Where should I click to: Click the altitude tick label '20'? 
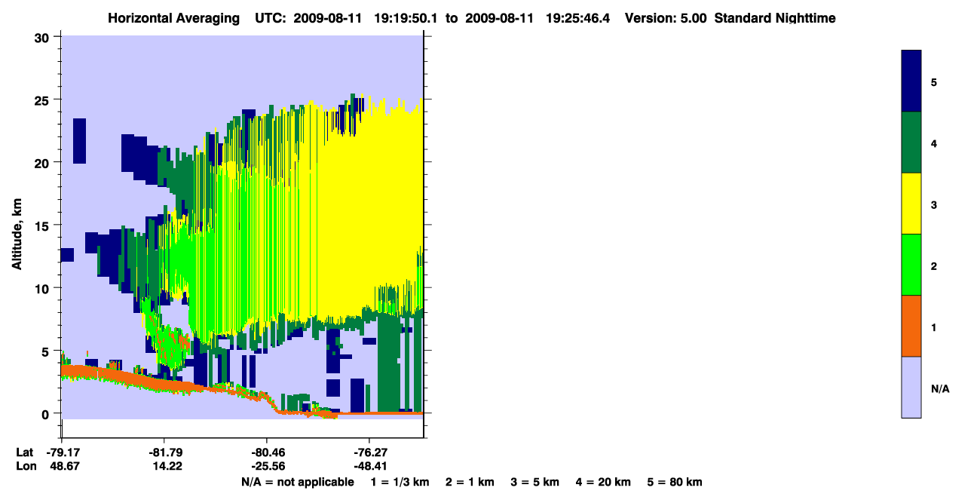44,162
